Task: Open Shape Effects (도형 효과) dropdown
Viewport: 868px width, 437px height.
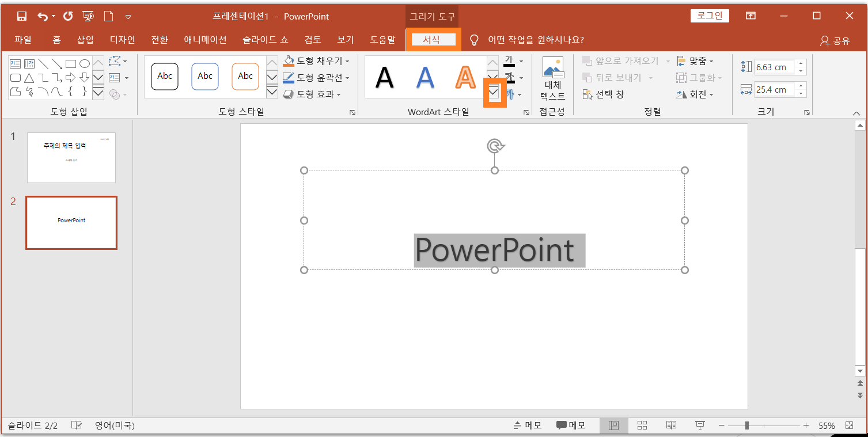Action: pos(312,94)
